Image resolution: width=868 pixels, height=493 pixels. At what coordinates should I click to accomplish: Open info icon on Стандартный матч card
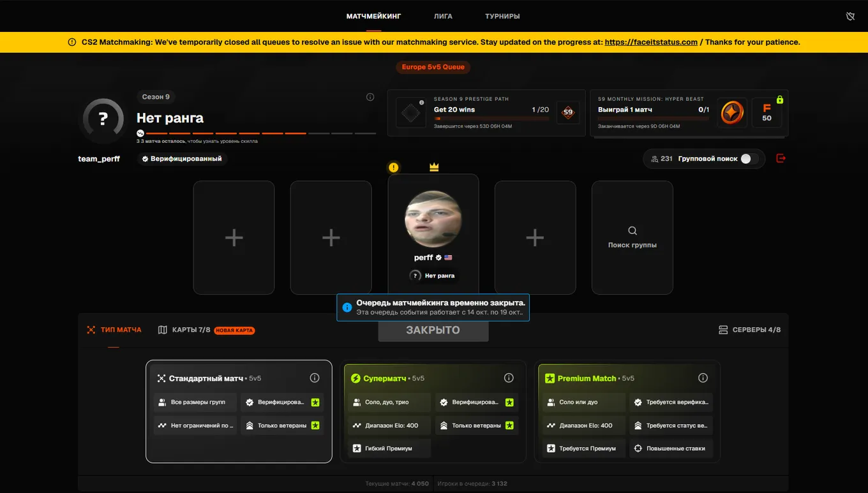(x=315, y=378)
